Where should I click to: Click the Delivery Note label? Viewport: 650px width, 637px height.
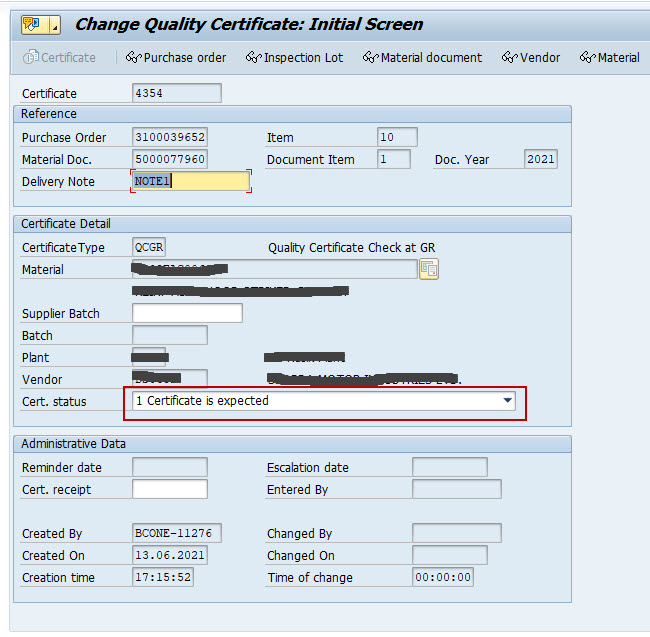coord(58,182)
